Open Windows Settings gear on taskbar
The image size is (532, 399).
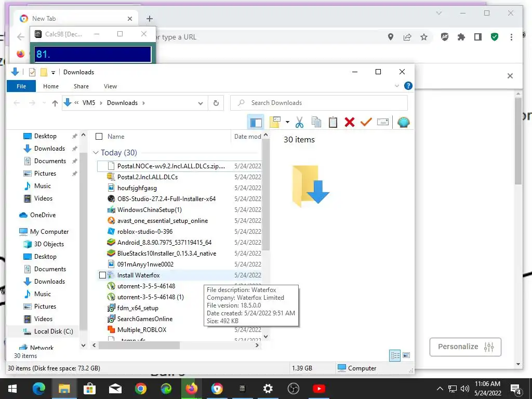point(268,389)
